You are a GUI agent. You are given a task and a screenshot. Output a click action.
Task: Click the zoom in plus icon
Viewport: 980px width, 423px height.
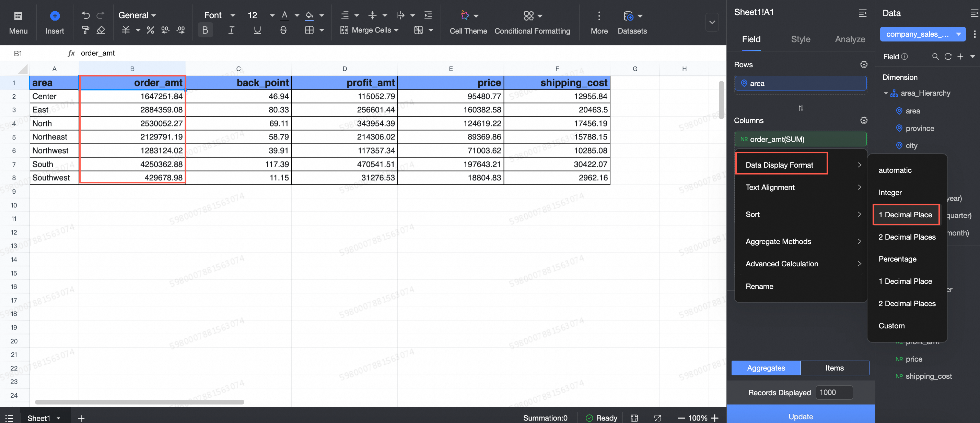click(715, 418)
